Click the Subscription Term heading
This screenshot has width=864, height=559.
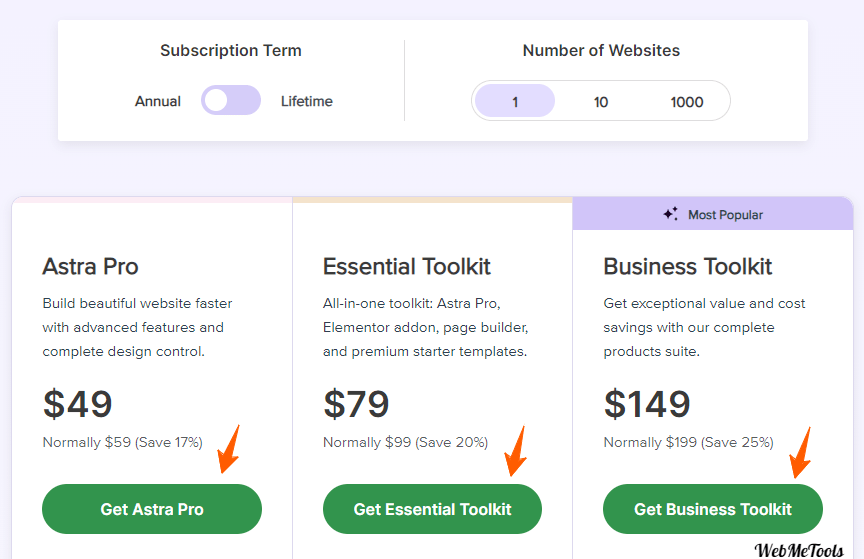[x=231, y=51]
